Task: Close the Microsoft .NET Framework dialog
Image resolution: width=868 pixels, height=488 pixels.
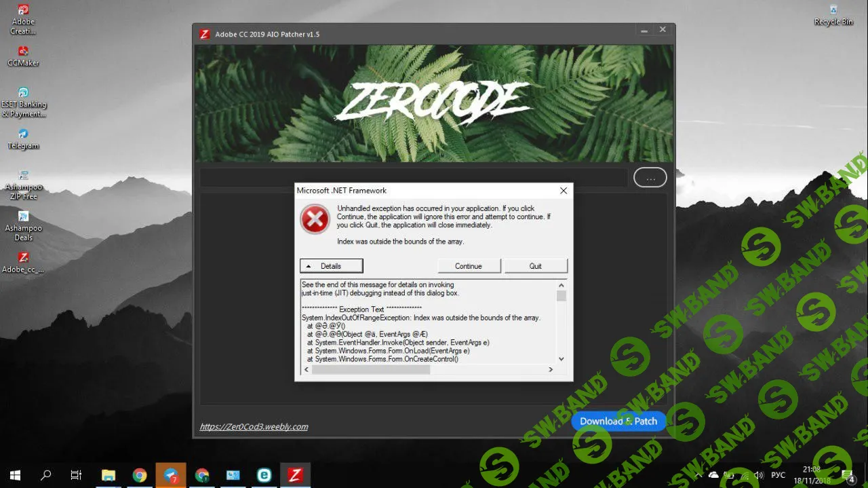Action: tap(563, 191)
